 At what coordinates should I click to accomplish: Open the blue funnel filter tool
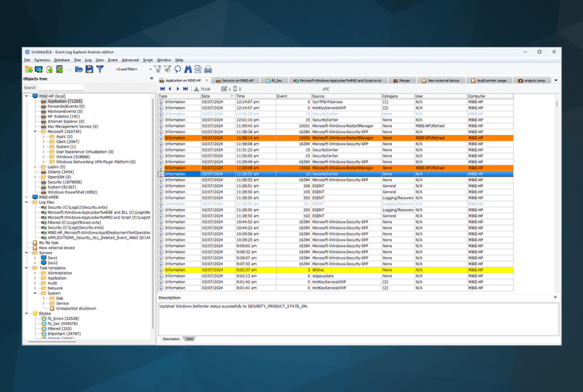pyautogui.click(x=100, y=69)
